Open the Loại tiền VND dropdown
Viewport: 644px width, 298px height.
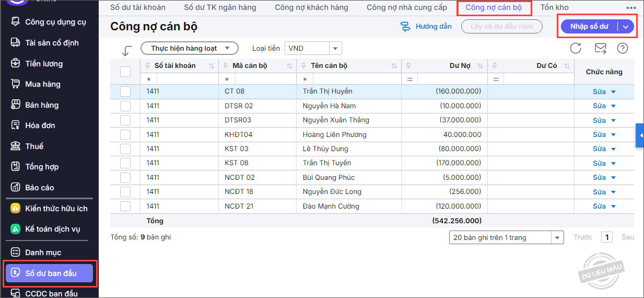point(335,48)
